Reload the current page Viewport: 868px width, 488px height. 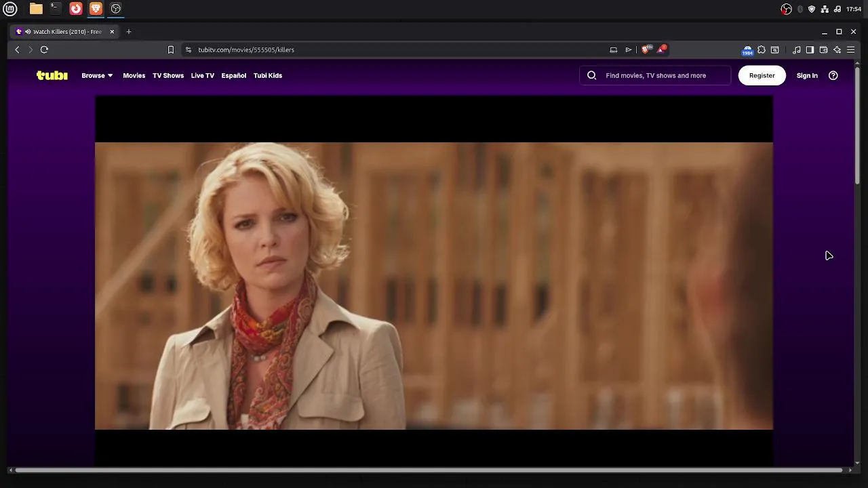click(x=44, y=49)
